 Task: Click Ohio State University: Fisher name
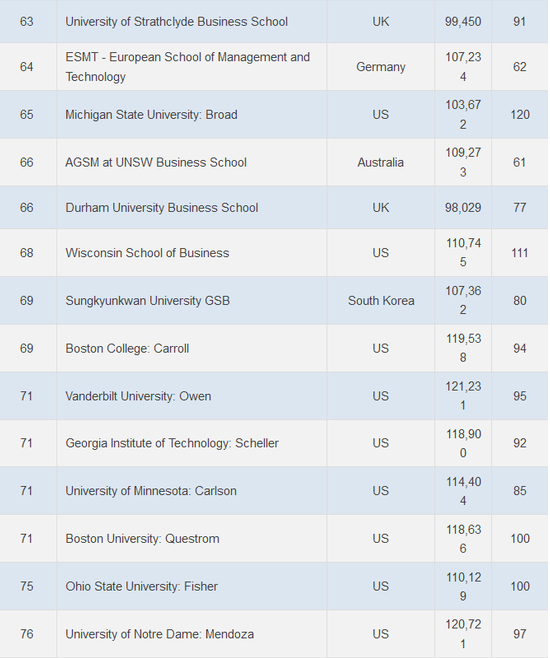point(141,586)
